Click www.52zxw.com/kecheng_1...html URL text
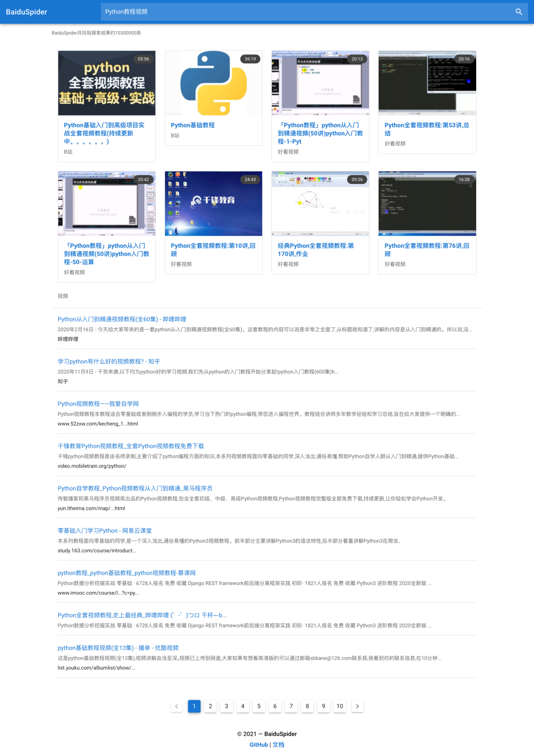The height and width of the screenshot is (756, 534). (98, 424)
